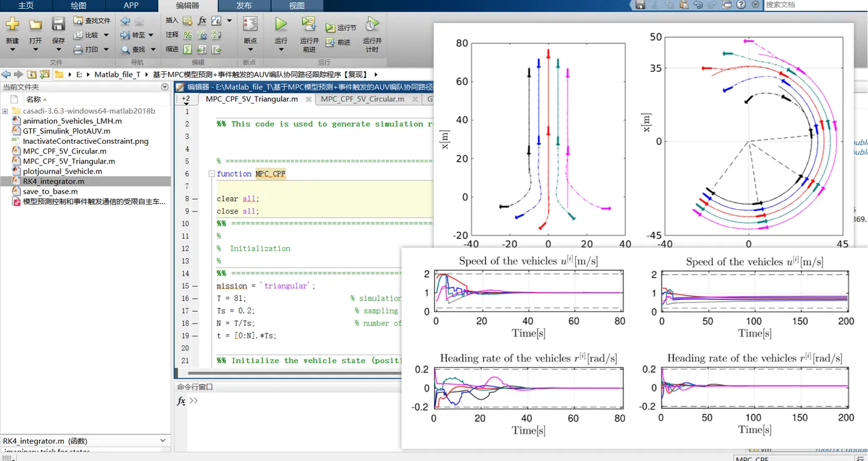Switch to the 绘图 (Plots) ribbon tab
This screenshot has width=868, height=461.
click(79, 5)
